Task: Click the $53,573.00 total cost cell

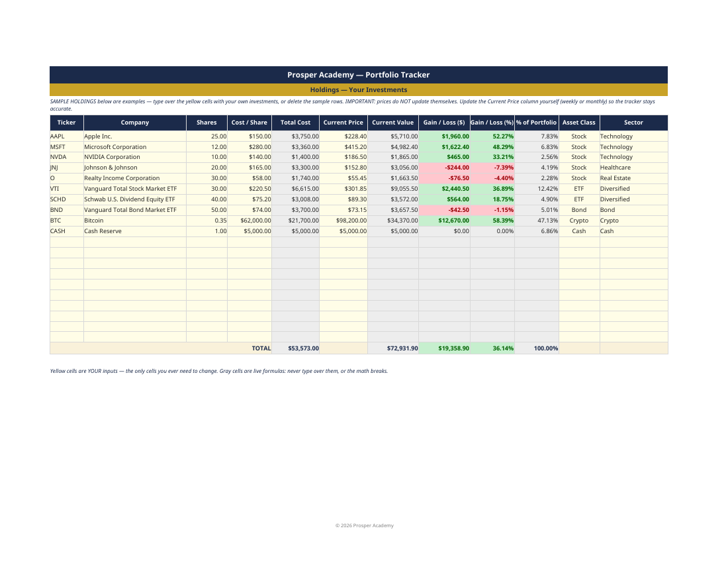Action: (295, 348)
